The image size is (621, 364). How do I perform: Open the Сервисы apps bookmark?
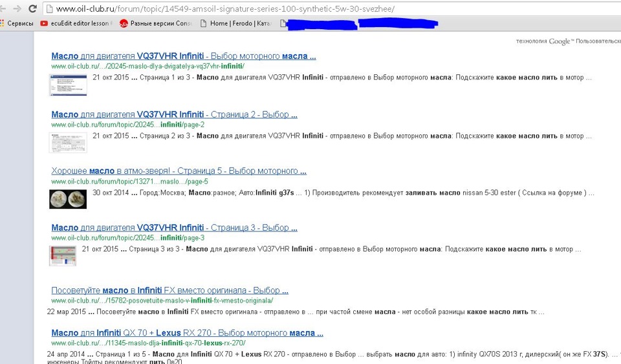click(x=17, y=23)
